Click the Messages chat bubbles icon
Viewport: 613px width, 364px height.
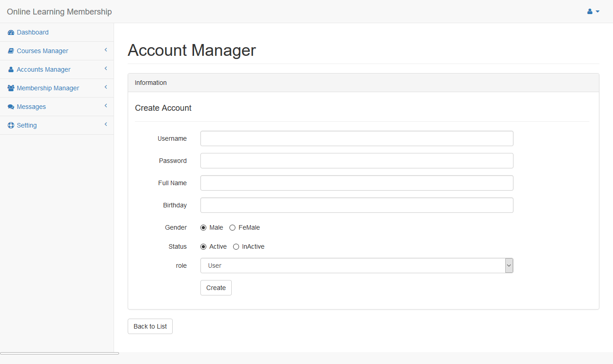[x=11, y=107]
